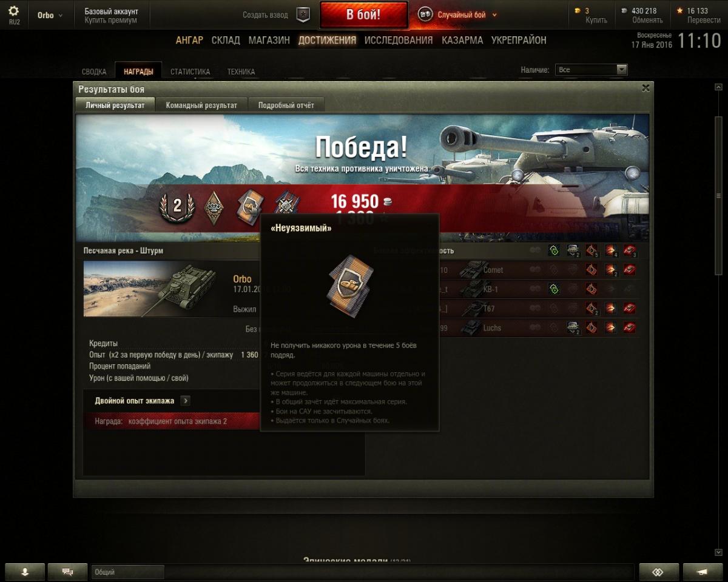Click the green spotted icon for KB-1
The image size is (728, 582).
click(x=553, y=289)
